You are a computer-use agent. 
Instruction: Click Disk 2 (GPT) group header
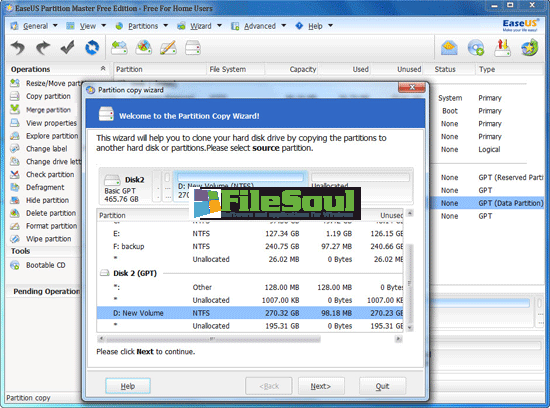135,273
